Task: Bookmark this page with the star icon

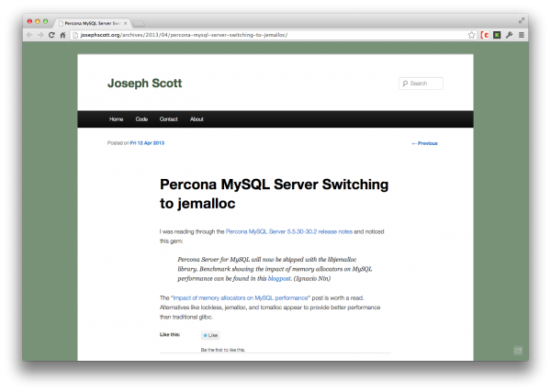Action: [472, 35]
